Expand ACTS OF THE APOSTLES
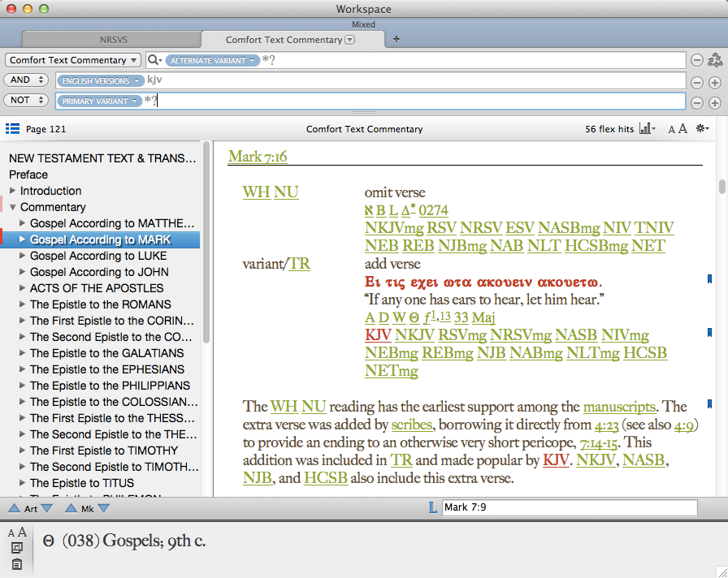The image size is (728, 578). [x=22, y=287]
